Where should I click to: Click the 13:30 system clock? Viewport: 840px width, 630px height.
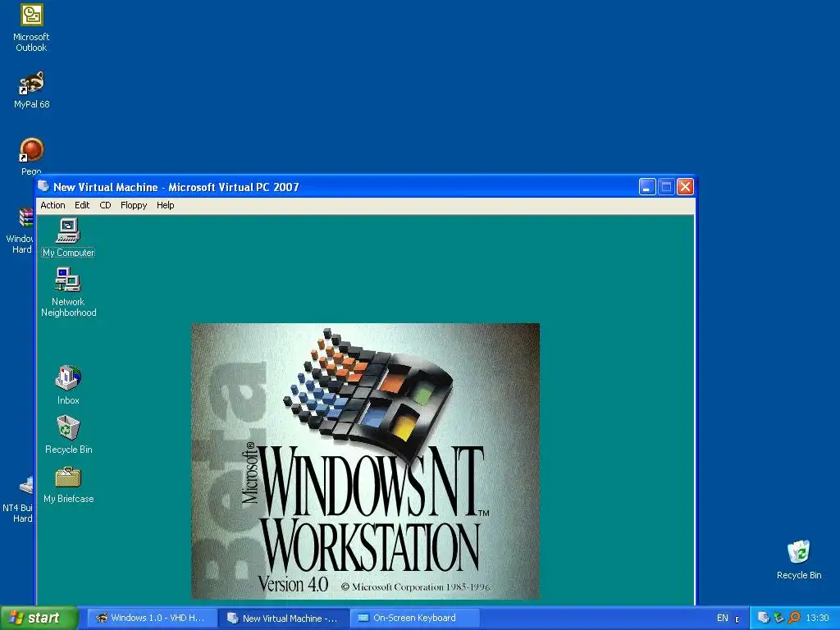point(817,618)
